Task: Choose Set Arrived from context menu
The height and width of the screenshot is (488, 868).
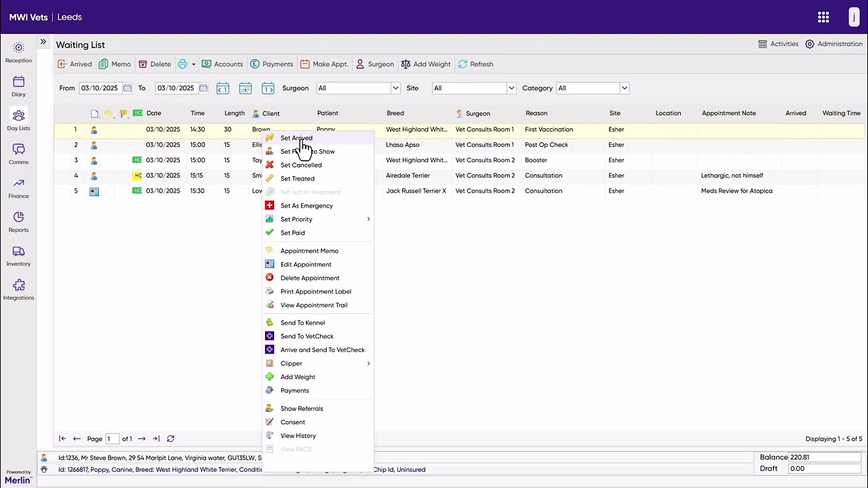Action: [317, 138]
